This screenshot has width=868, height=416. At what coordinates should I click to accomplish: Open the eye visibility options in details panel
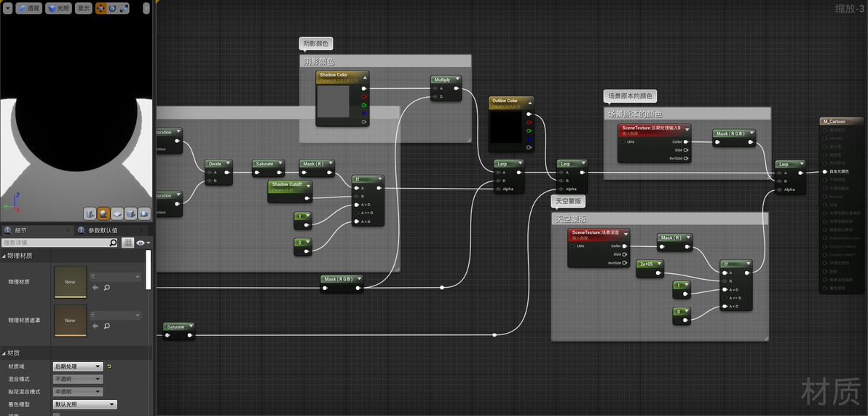pyautogui.click(x=143, y=243)
